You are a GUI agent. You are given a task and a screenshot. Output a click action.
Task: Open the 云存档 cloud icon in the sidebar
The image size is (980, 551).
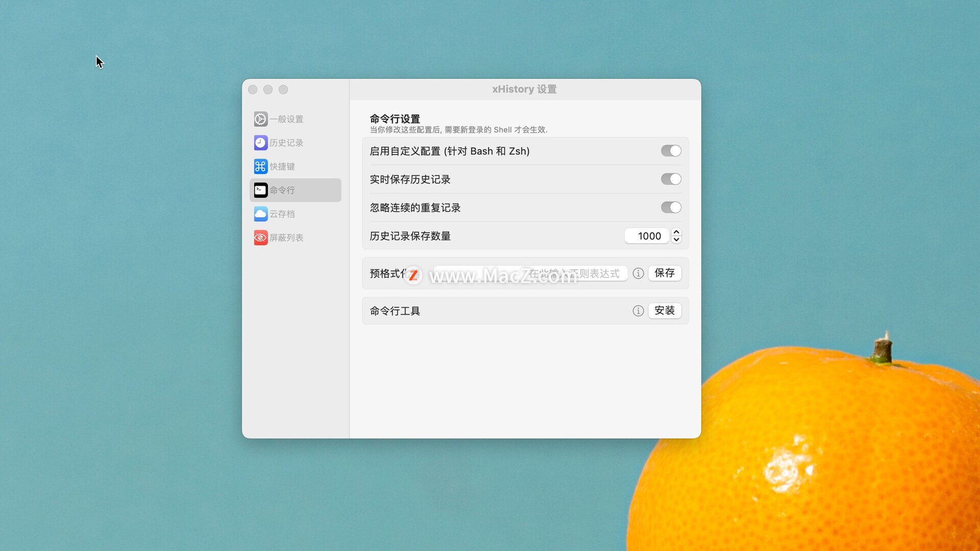click(x=260, y=214)
